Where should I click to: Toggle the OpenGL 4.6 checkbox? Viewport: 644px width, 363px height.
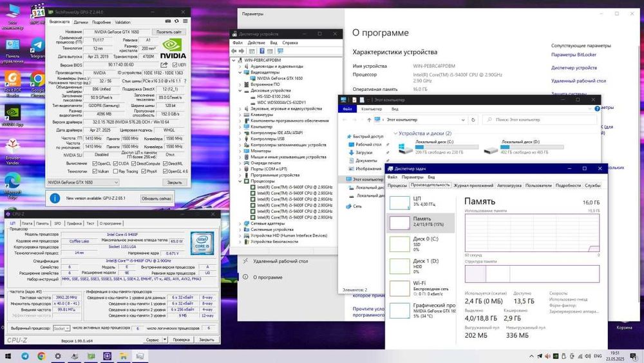click(165, 172)
